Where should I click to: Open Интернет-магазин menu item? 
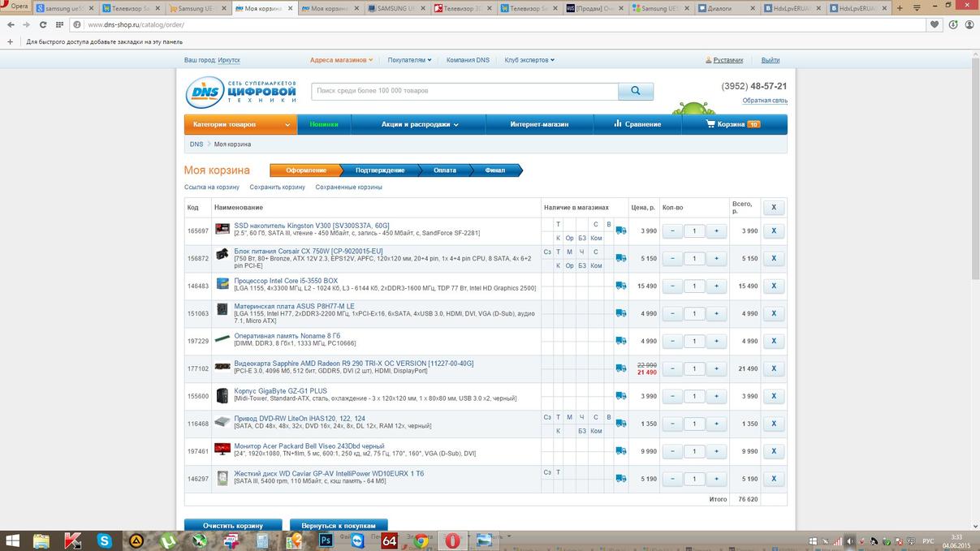(539, 124)
